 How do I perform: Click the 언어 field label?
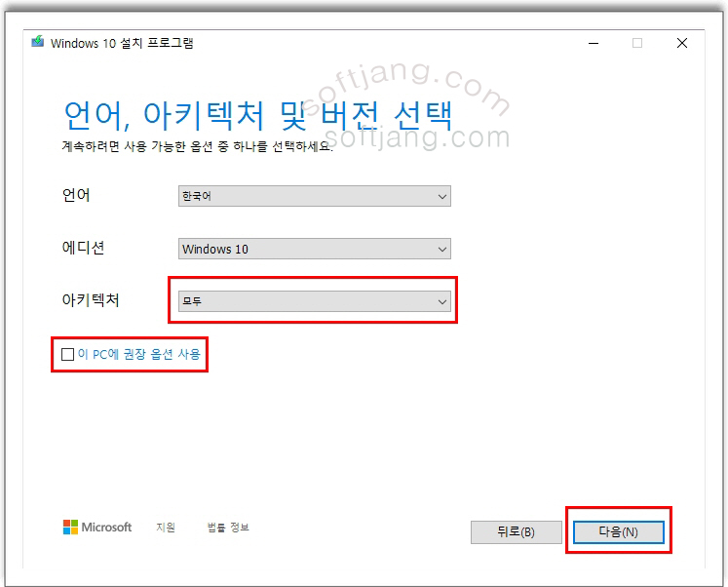tap(76, 195)
